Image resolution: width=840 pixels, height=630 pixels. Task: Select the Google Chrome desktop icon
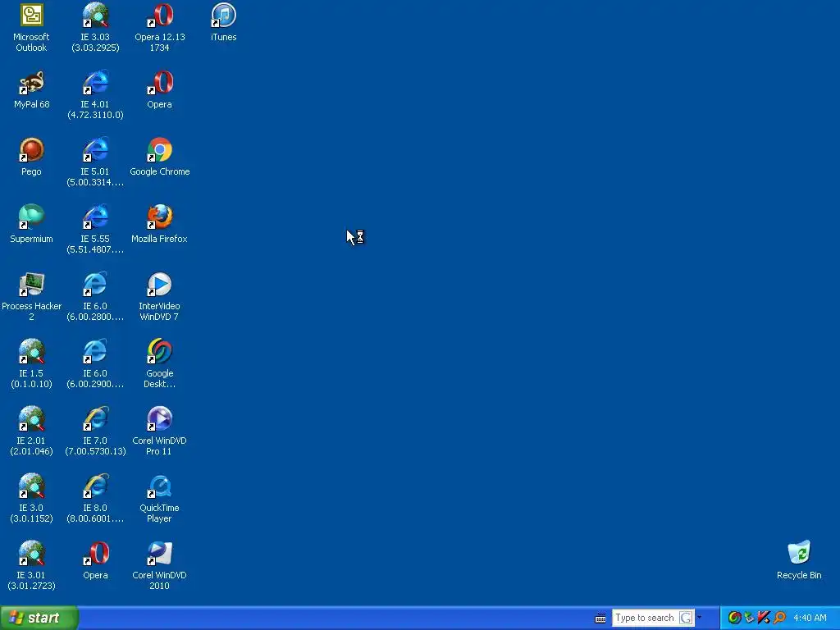(x=160, y=150)
